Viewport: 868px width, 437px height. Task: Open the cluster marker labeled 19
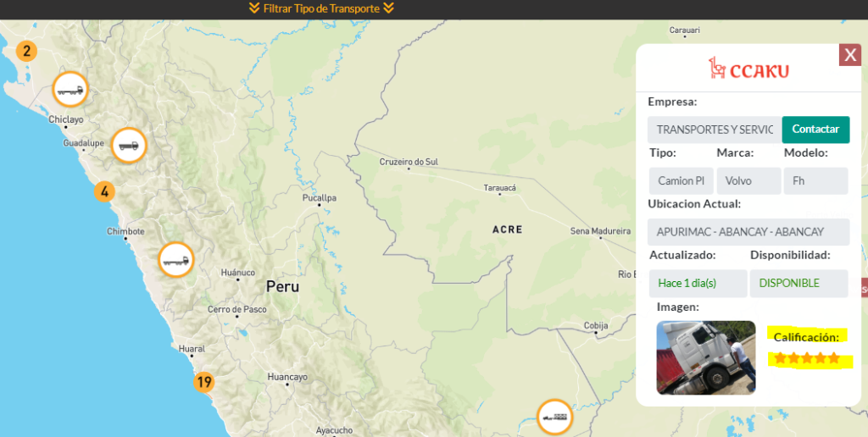point(203,382)
